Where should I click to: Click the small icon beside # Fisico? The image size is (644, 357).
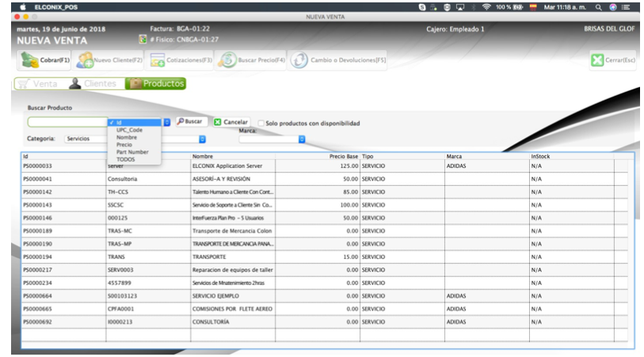[x=143, y=39]
